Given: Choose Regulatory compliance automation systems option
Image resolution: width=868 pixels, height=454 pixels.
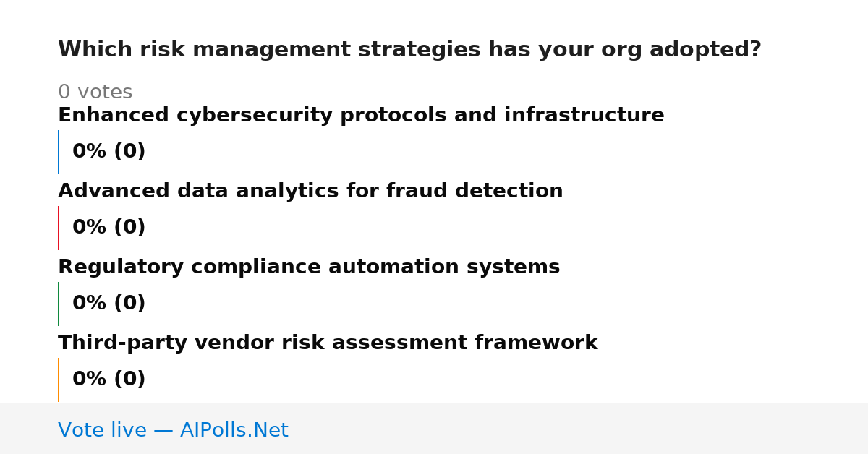Looking at the screenshot, I should pos(309,267).
